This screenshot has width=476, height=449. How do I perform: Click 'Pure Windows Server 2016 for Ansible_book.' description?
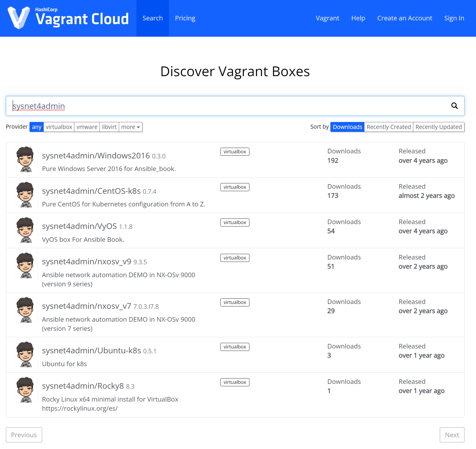tap(109, 169)
